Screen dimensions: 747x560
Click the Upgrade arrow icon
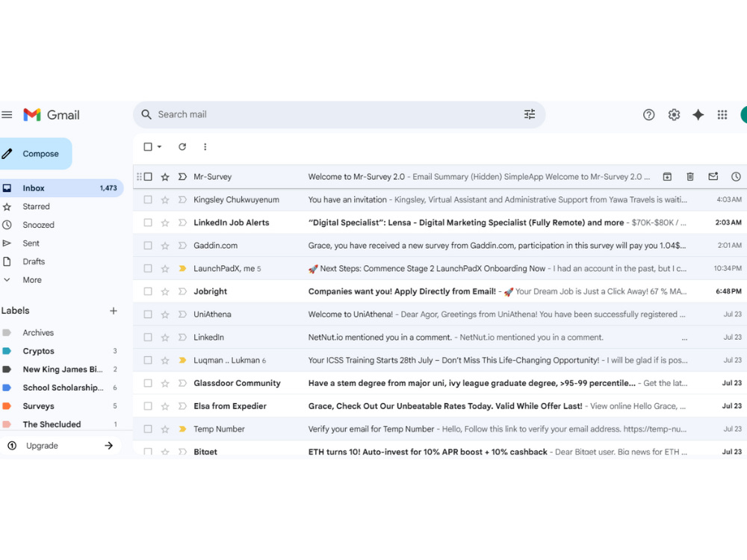[108, 446]
